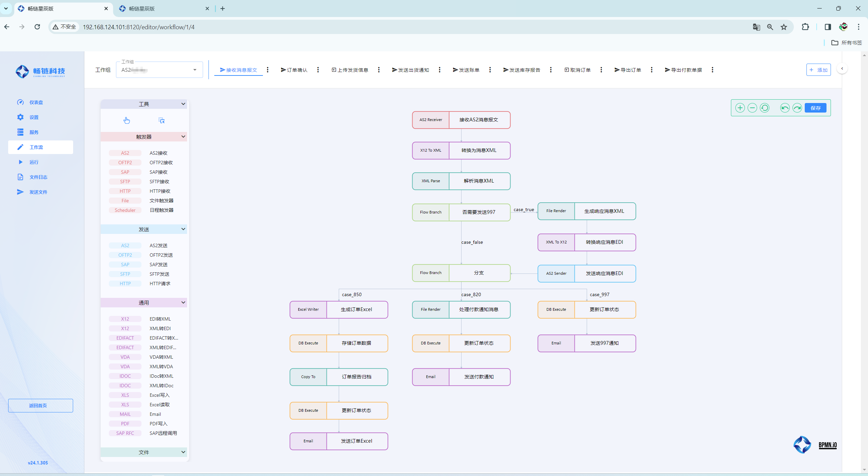Open options menu beside 订单确认 tab
Viewport: 868px width, 476px height.
(x=318, y=70)
